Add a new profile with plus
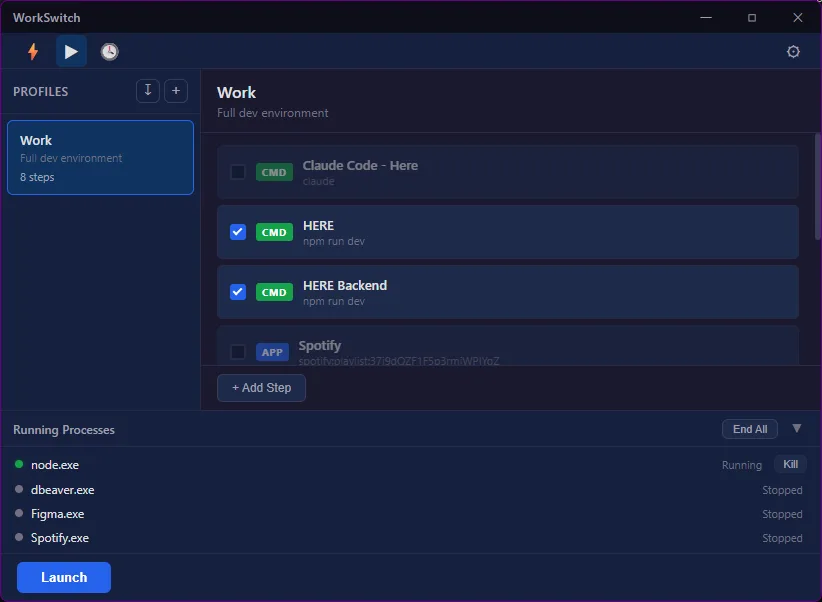Screen dimensions: 822x602 point(176,91)
